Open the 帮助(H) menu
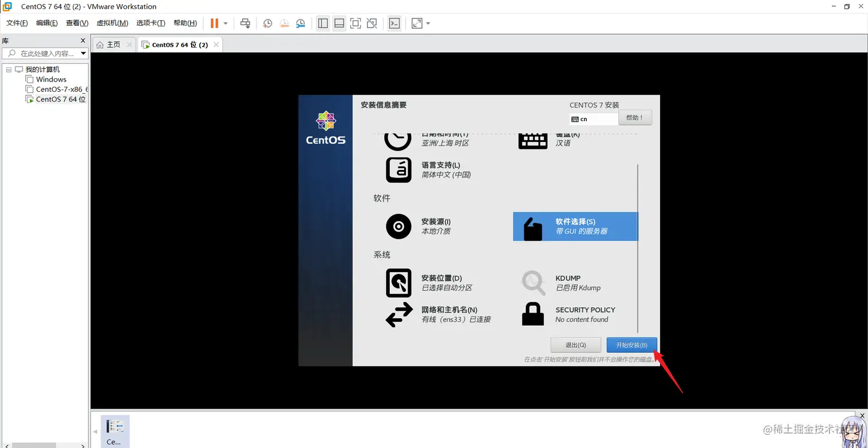This screenshot has height=448, width=868. coord(185,23)
